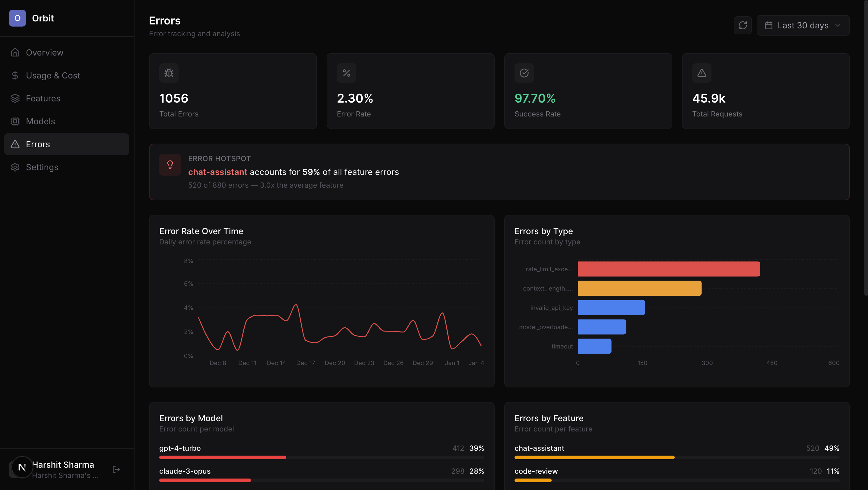
Task: Click the user avatar at sidebar bottom
Action: click(22, 467)
